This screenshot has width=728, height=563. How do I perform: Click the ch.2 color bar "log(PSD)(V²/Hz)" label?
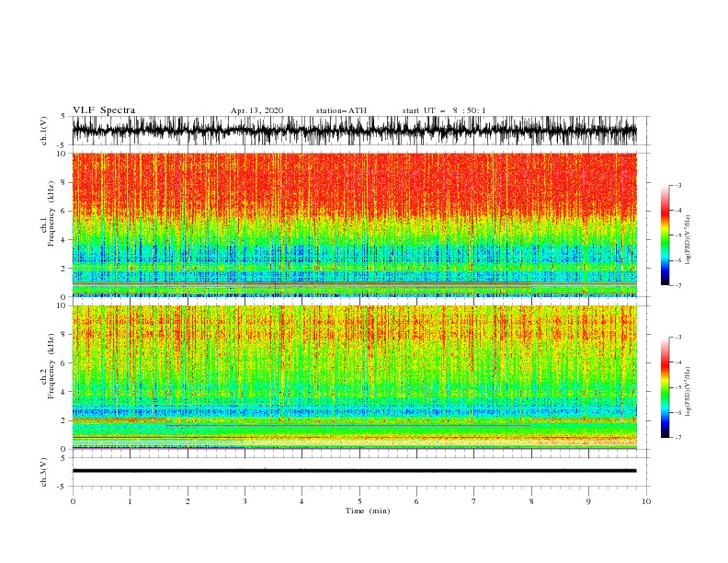pyautogui.click(x=688, y=392)
